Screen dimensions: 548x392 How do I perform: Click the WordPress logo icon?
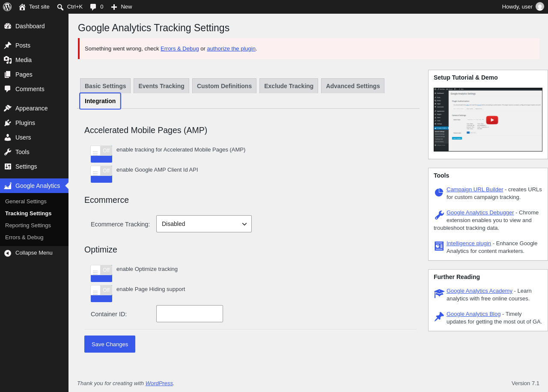point(7,7)
